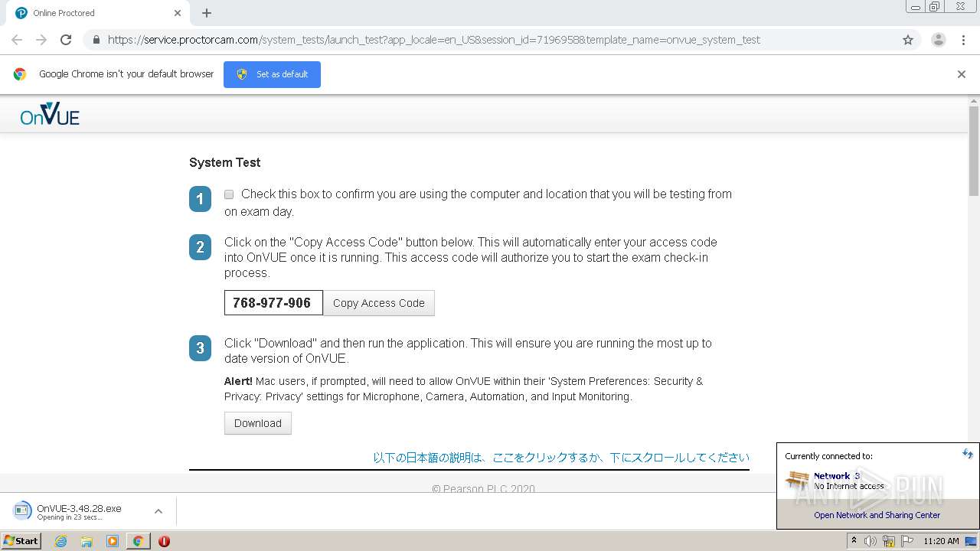The image size is (980, 551).
Task: Dismiss the default browser infobar
Action: 961,74
